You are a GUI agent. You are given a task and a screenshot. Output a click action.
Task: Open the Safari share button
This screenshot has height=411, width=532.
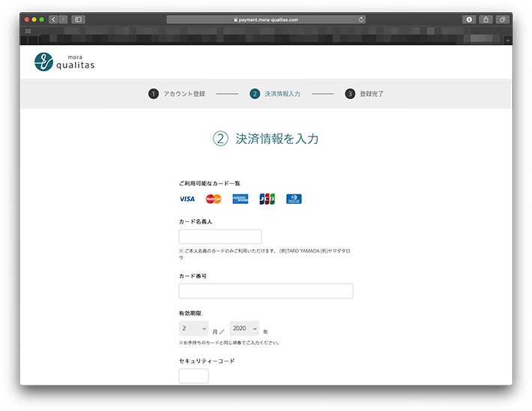tap(486, 19)
